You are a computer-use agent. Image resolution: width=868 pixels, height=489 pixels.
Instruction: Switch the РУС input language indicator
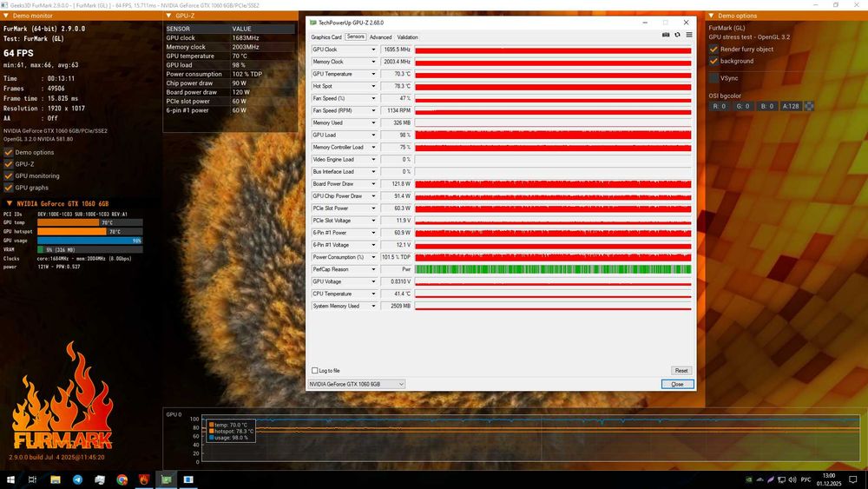[x=806, y=479]
